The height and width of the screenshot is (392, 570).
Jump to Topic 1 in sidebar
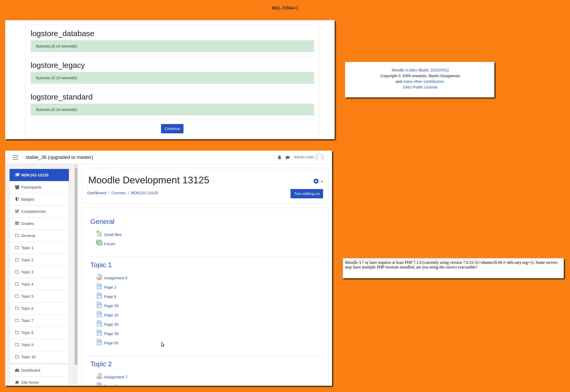39,248
